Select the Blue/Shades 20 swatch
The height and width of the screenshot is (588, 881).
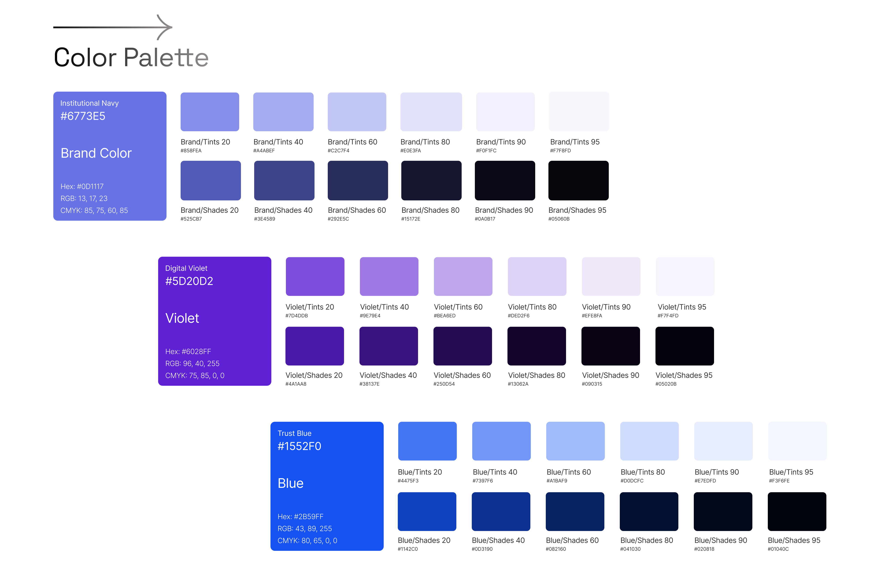tap(427, 512)
